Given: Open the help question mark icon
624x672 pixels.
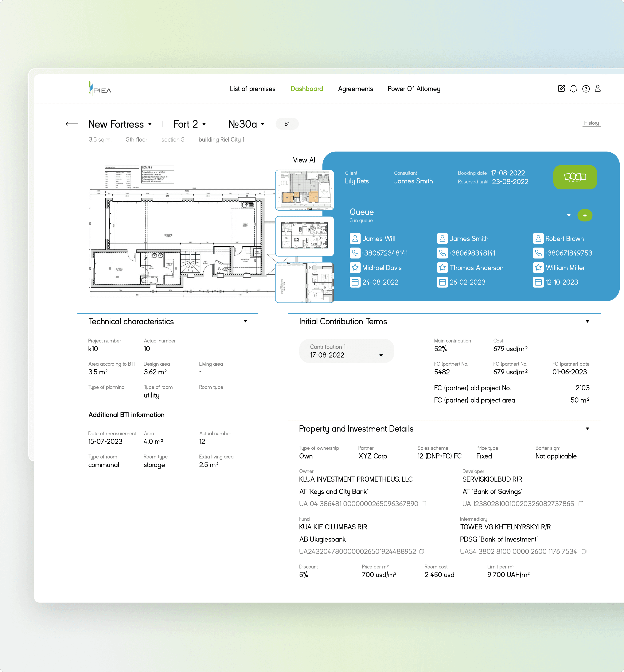Looking at the screenshot, I should [586, 89].
